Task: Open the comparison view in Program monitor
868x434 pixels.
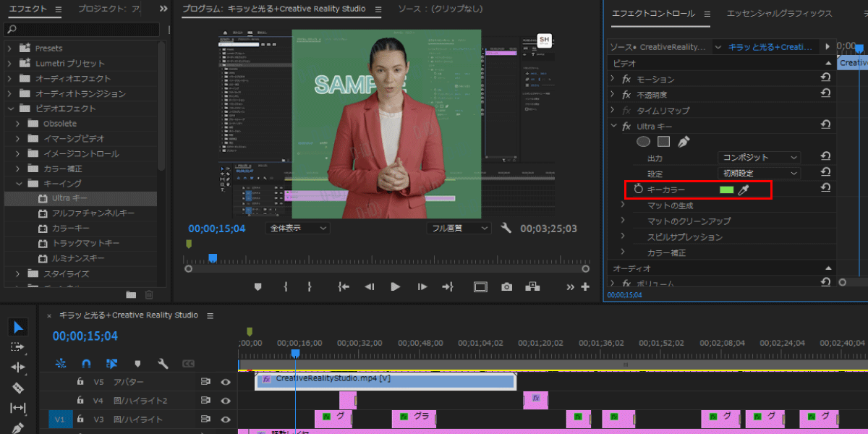Action: [533, 287]
